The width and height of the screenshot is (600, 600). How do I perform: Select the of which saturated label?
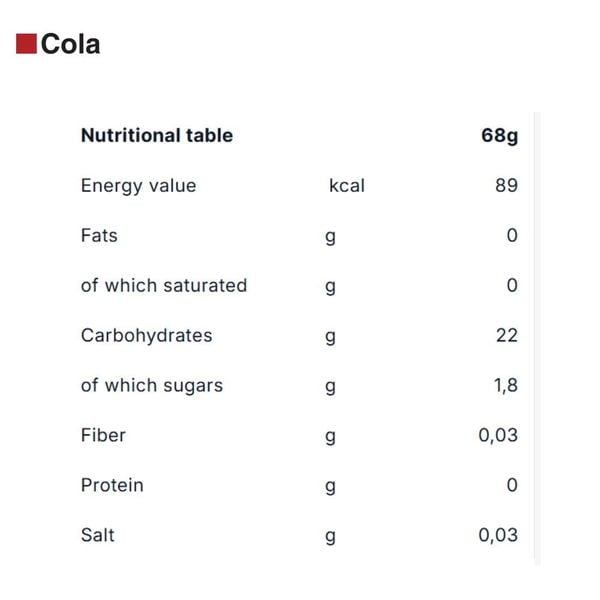(164, 285)
